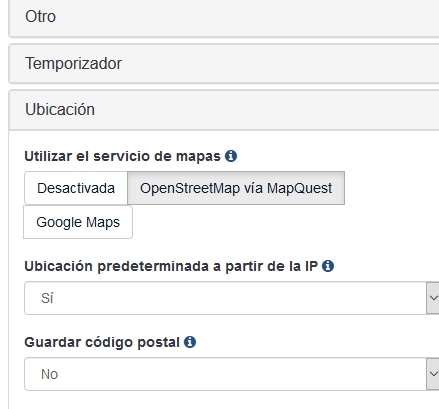Screen dimensions: 439x409
Task: Click the Ubicación predeterminada a partir de la IP label
Action: tap(171, 266)
